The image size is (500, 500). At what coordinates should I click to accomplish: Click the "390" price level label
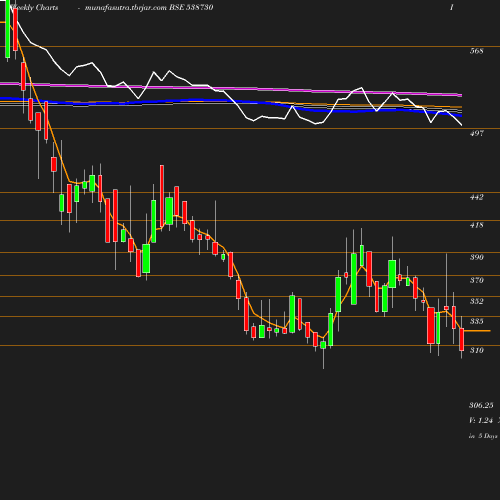476,257
